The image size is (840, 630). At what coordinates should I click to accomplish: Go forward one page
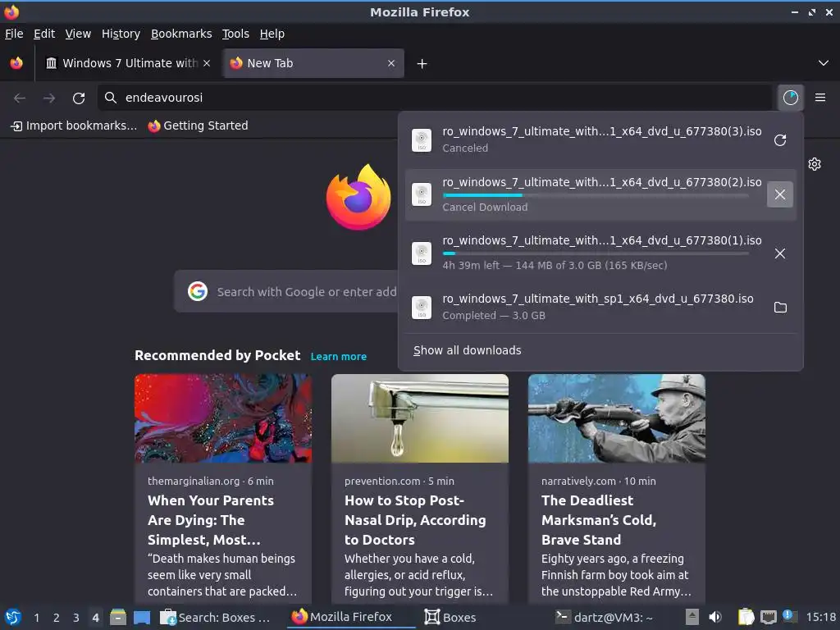(49, 98)
